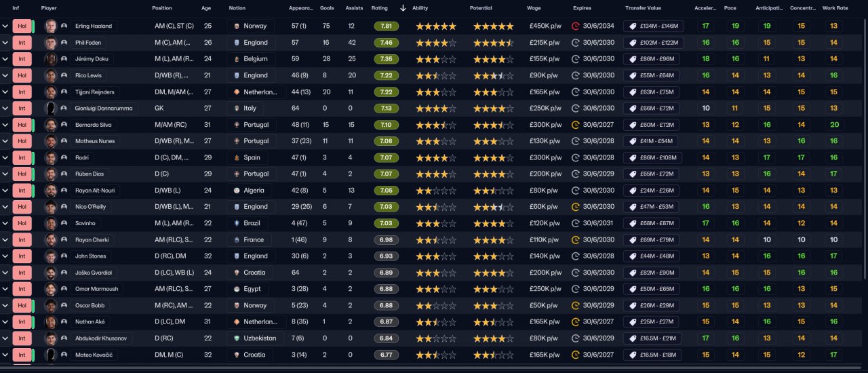Viewport: 868px width, 373px height.
Task: Expand Bernardo Silva's row chevron
Action: pos(5,125)
